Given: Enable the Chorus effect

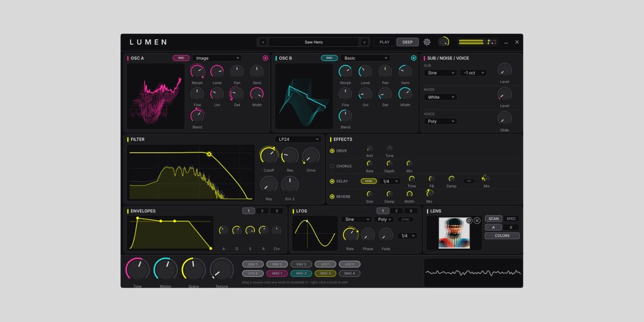Looking at the screenshot, I should [x=332, y=166].
